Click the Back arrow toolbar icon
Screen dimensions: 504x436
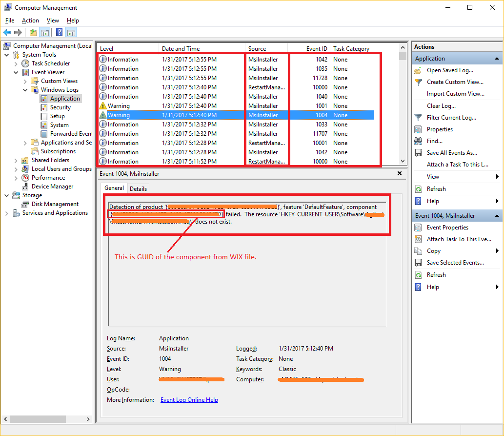coord(7,33)
